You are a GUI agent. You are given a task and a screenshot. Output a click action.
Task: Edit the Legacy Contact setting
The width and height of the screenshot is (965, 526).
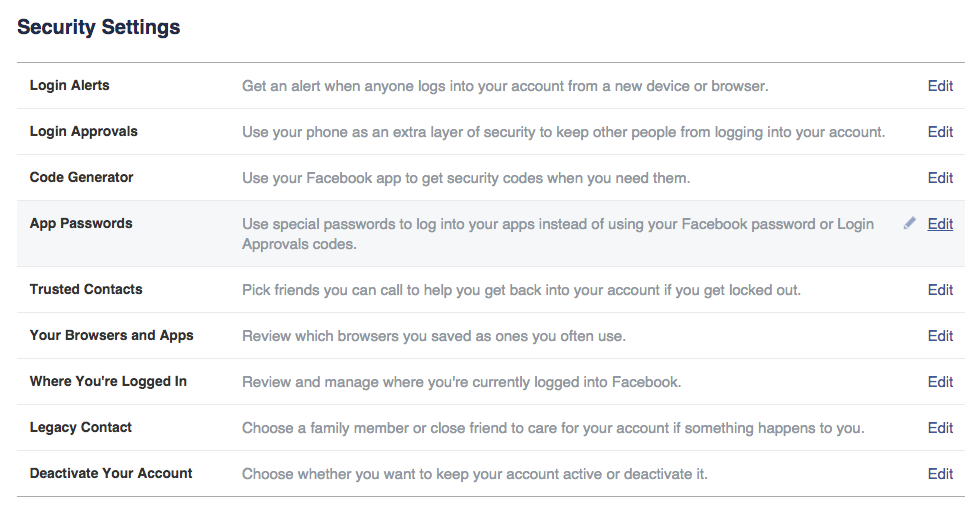940,428
